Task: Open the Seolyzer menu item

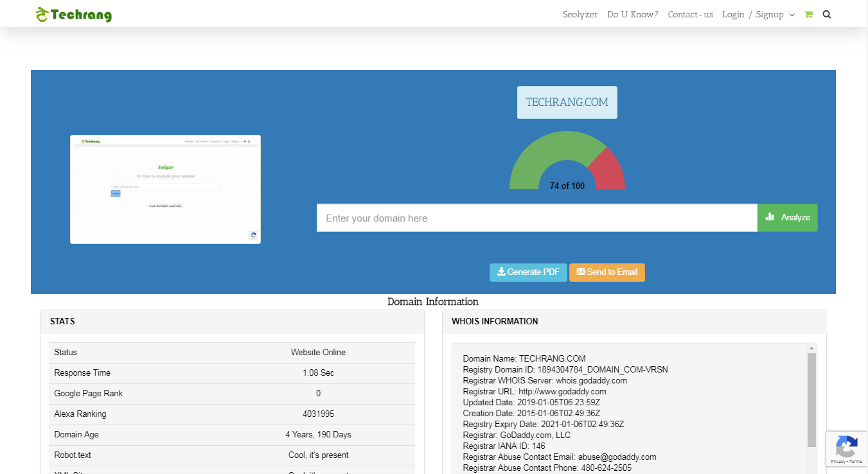Action: [580, 15]
